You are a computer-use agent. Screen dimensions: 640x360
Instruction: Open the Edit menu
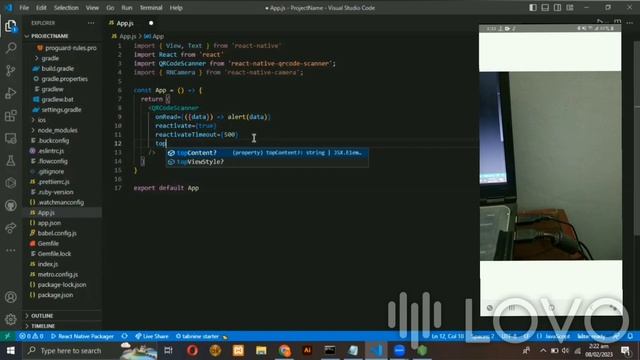click(x=41, y=8)
